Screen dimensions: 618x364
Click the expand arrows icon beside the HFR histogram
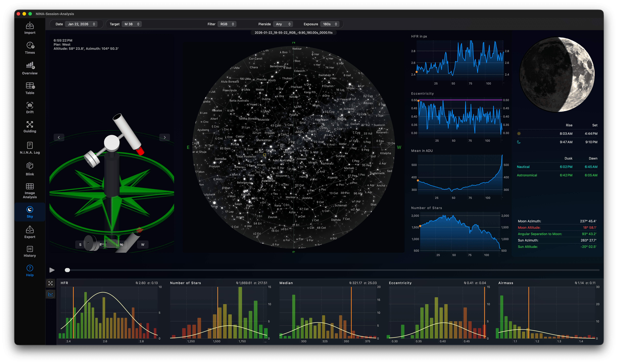click(51, 283)
